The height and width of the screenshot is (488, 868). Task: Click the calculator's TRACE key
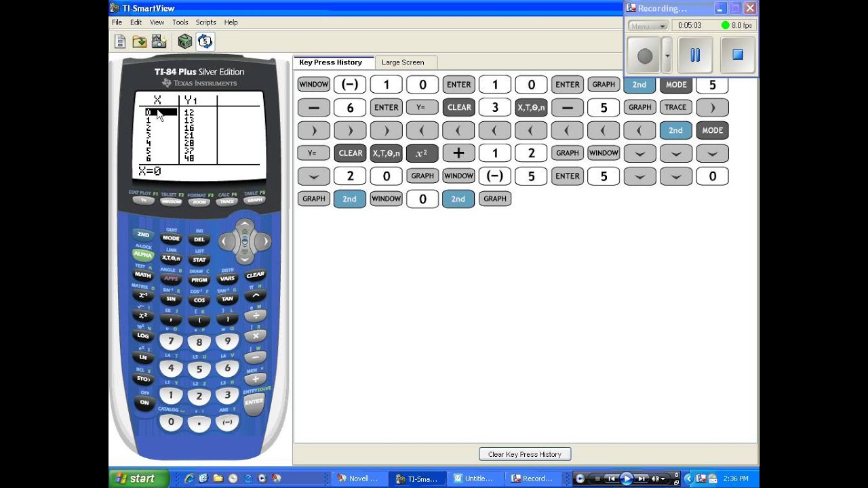[227, 201]
